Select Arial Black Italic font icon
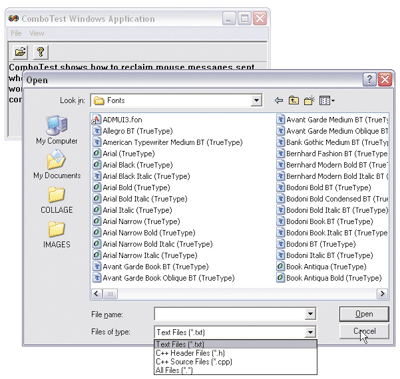Image resolution: width=400 pixels, height=379 pixels. click(96, 176)
